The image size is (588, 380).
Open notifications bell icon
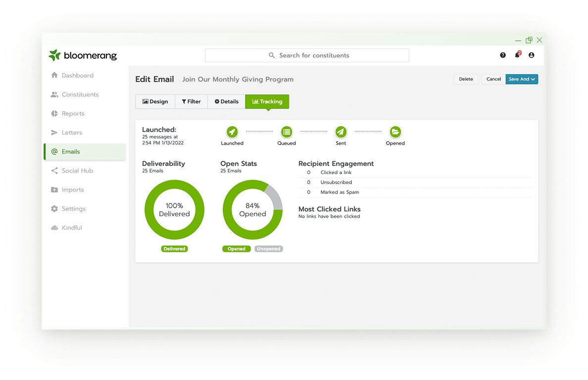click(x=518, y=55)
